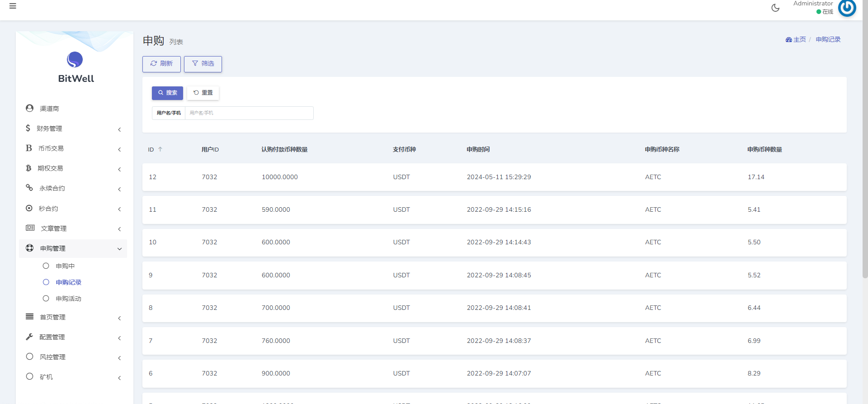
Task: Open the 风控管理 menu
Action: pos(52,357)
